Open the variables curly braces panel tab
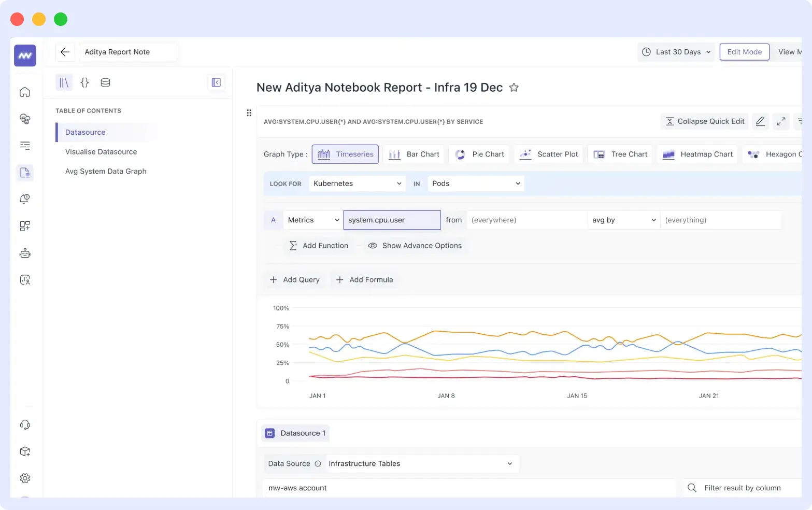The image size is (812, 510). pyautogui.click(x=84, y=82)
